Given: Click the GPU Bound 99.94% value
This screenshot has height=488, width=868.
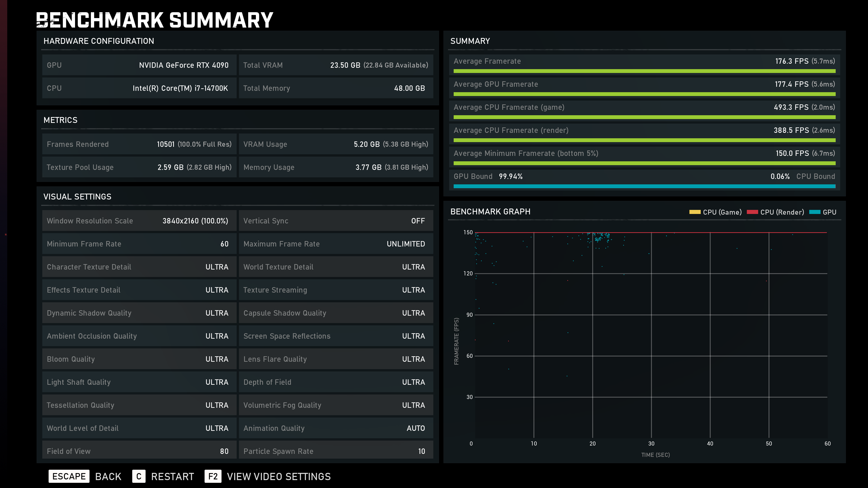Looking at the screenshot, I should [510, 176].
